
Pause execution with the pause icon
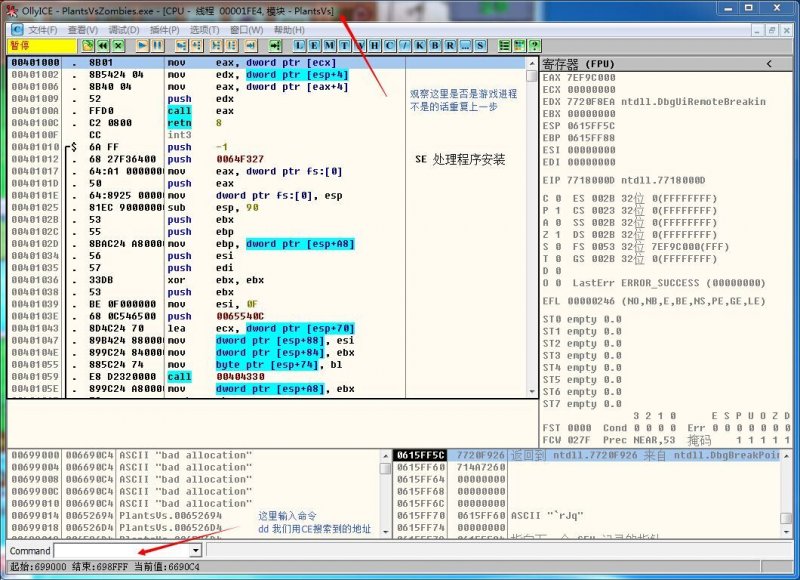pos(158,46)
